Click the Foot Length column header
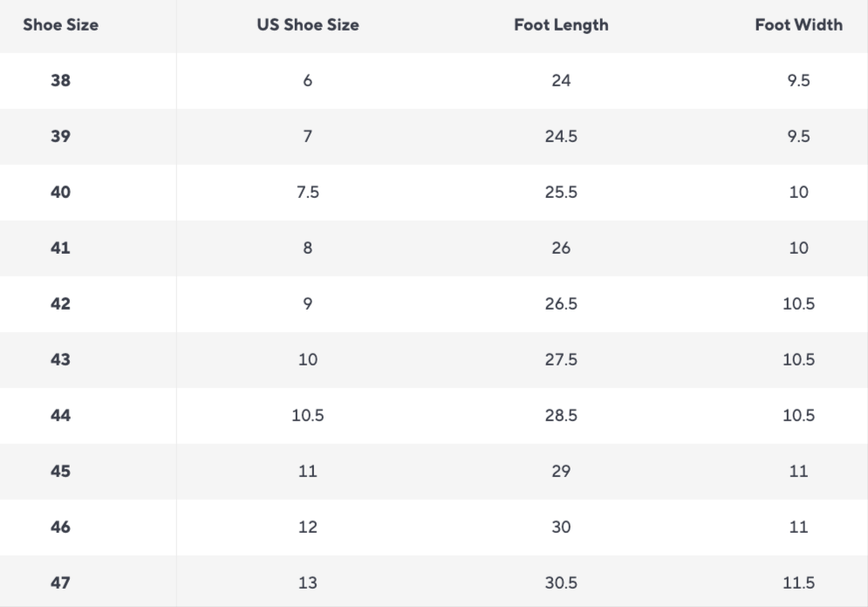The width and height of the screenshot is (868, 607). (561, 25)
